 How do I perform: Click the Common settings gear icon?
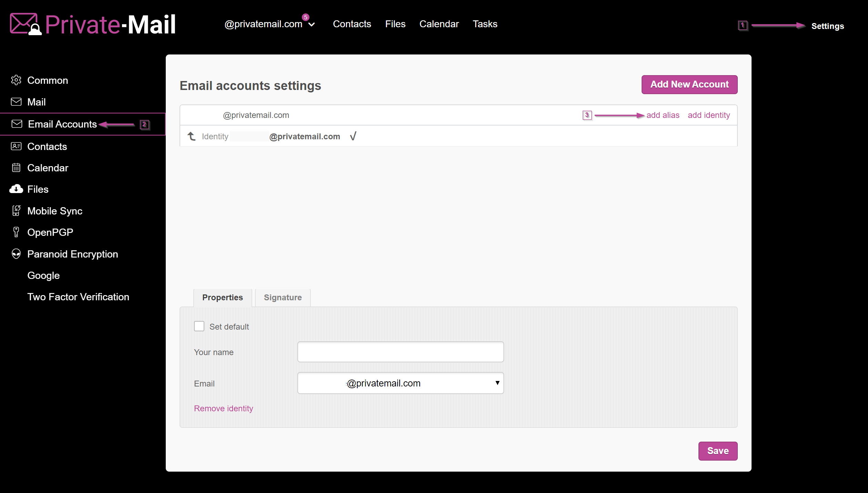point(16,80)
